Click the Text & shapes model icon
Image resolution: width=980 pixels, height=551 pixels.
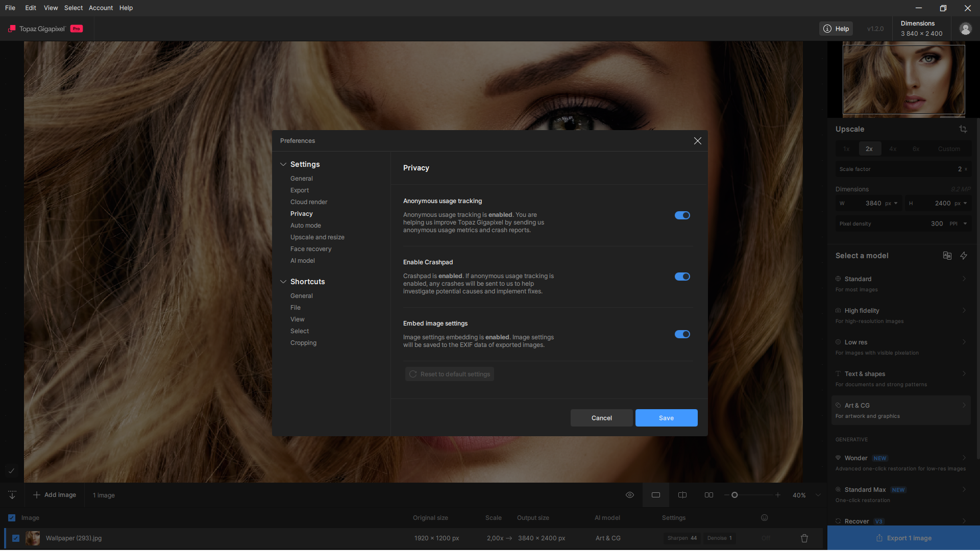(838, 373)
